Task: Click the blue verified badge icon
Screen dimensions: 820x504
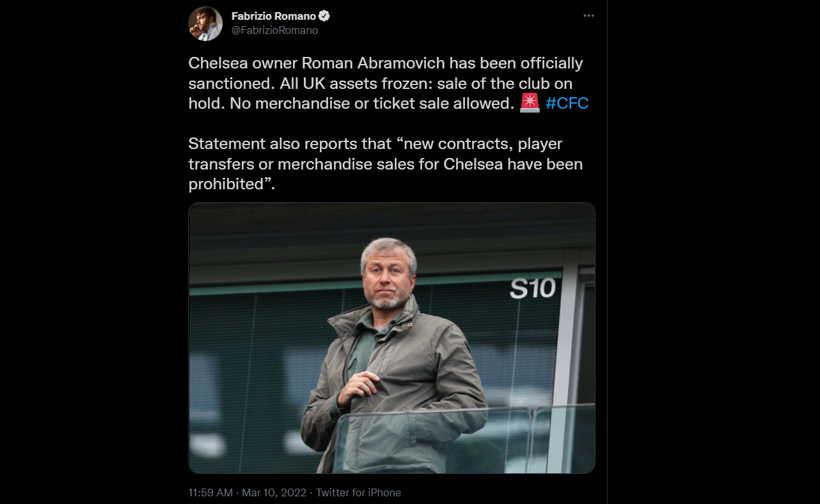Action: (x=324, y=16)
